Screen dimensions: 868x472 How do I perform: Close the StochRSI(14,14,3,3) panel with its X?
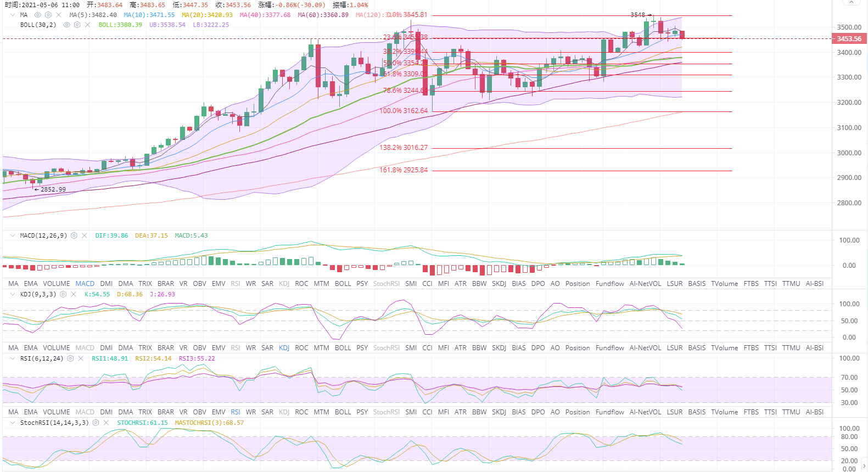coord(106,423)
